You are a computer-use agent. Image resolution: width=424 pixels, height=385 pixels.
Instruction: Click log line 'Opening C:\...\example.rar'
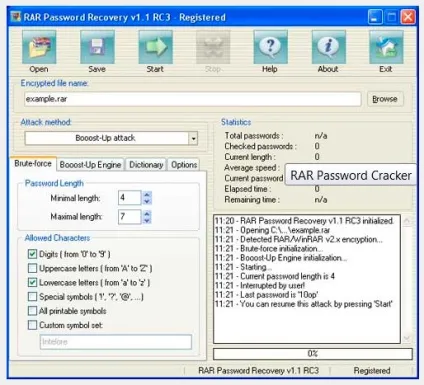(x=272, y=230)
